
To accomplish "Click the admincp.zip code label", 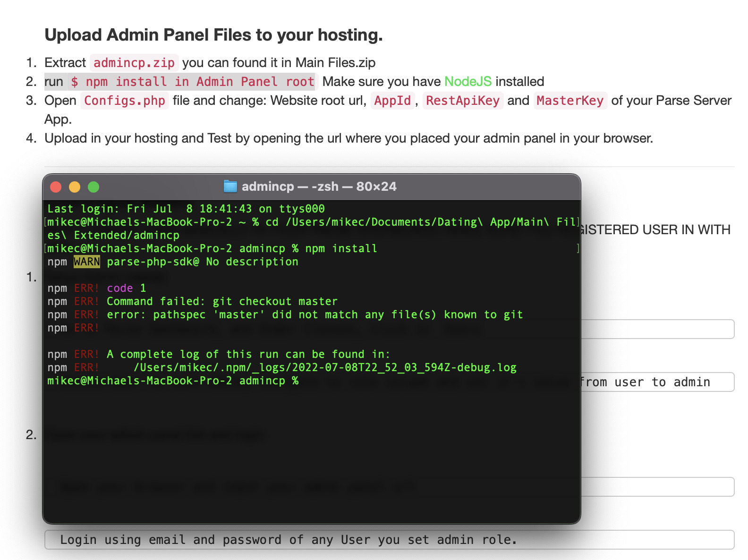I will [x=134, y=63].
